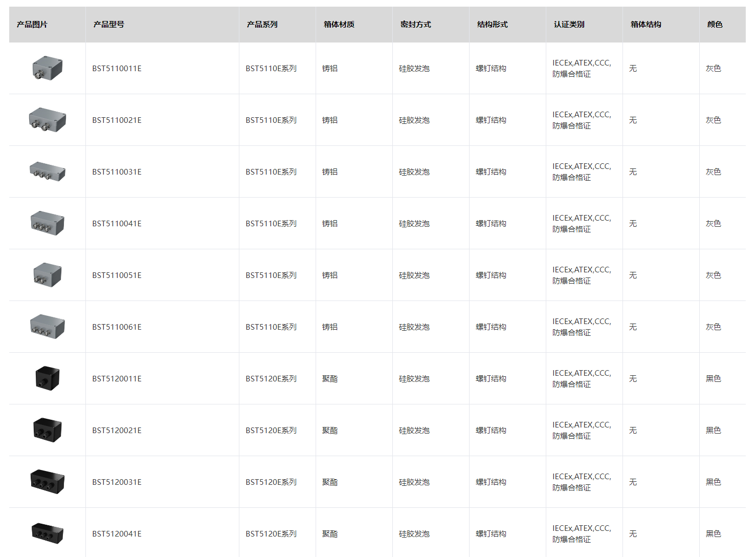Select the BST5120021E product picture
The width and height of the screenshot is (756, 557).
(47, 430)
